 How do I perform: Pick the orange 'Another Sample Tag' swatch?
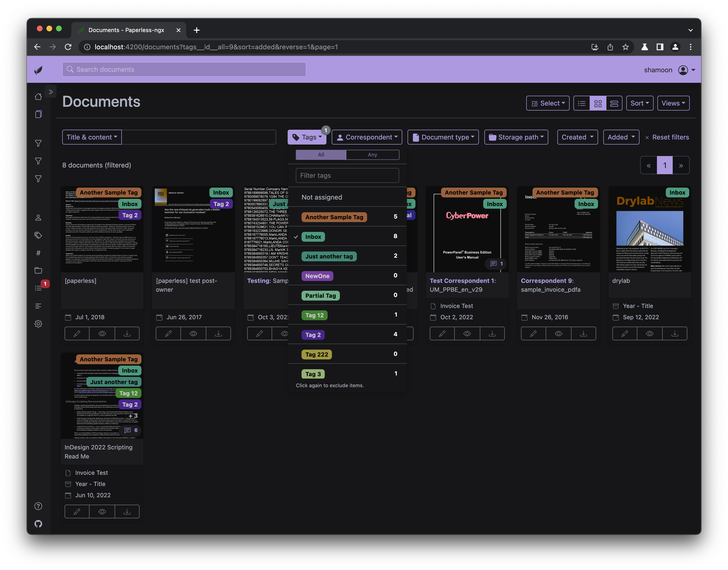(334, 217)
